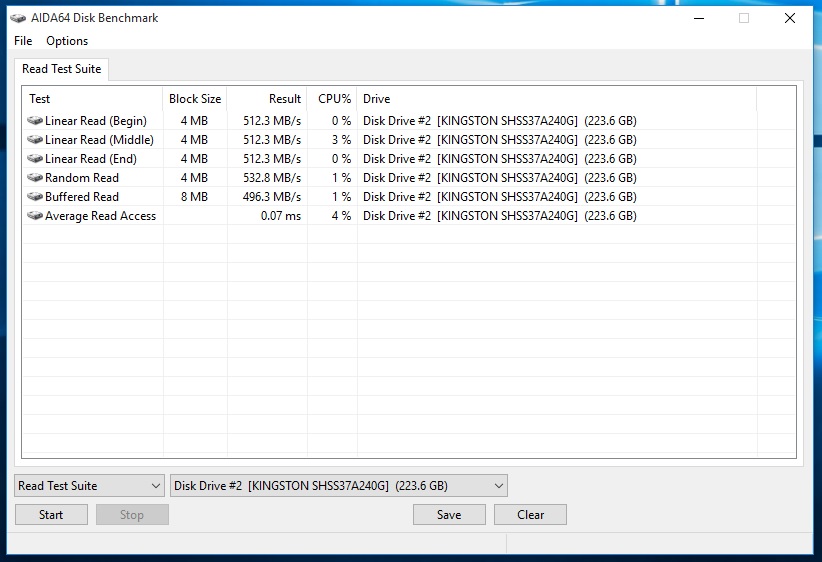Click the CPU% column header
Image resolution: width=822 pixels, height=562 pixels.
click(332, 99)
